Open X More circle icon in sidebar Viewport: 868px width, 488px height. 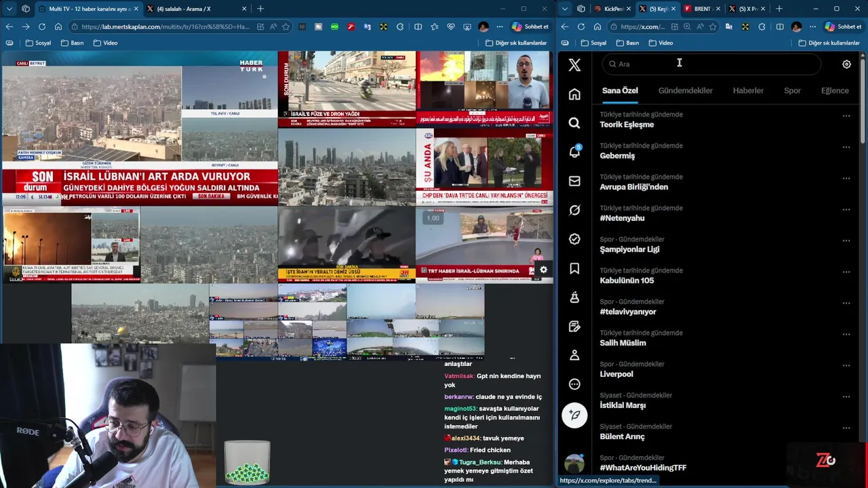(574, 384)
